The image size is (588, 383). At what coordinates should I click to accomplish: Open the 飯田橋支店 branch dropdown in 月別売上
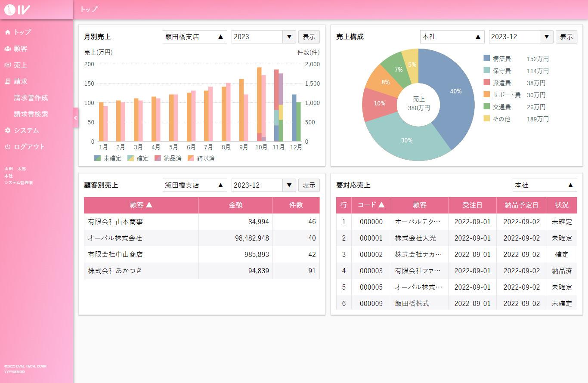[195, 37]
